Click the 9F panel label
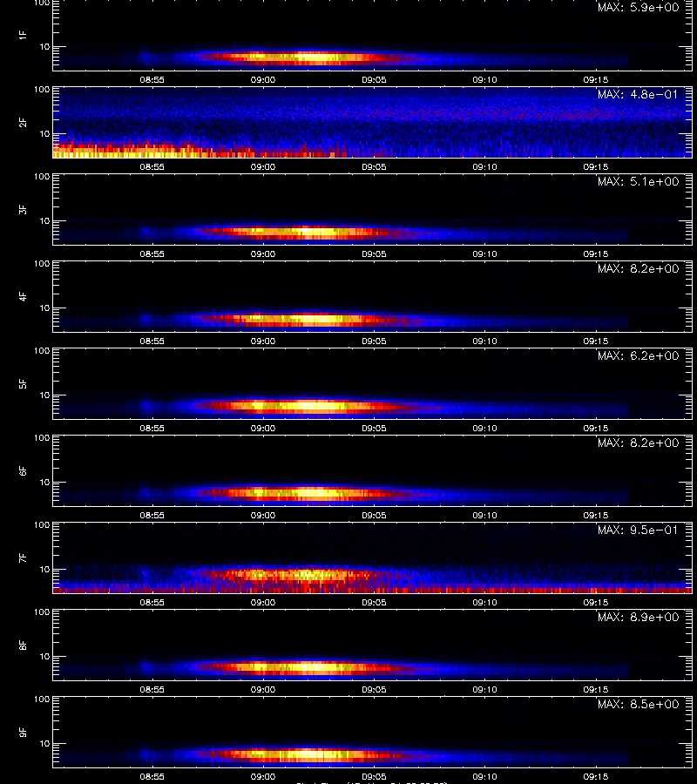Screen dimensions: 697x784 (23, 733)
